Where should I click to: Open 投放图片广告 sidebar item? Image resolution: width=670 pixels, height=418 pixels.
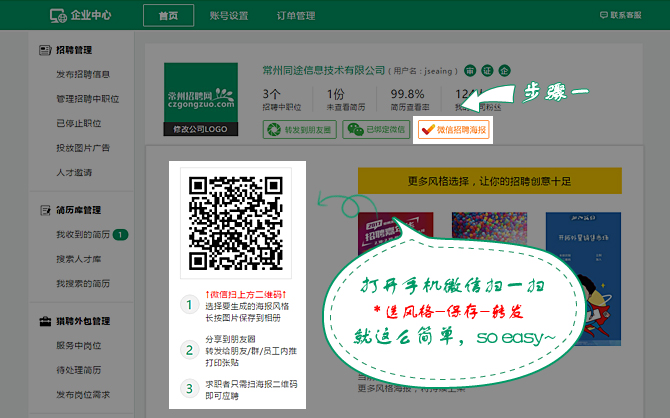pyautogui.click(x=83, y=148)
